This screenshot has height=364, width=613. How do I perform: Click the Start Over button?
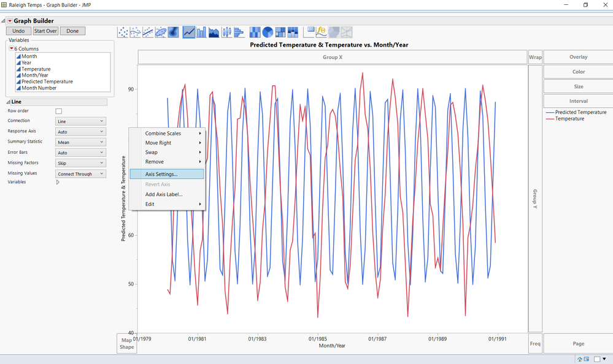pos(45,31)
